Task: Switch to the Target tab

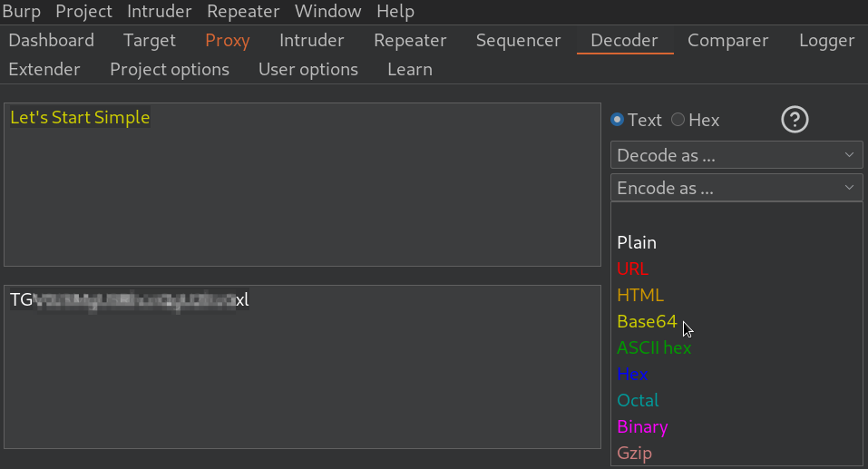Action: pyautogui.click(x=149, y=41)
